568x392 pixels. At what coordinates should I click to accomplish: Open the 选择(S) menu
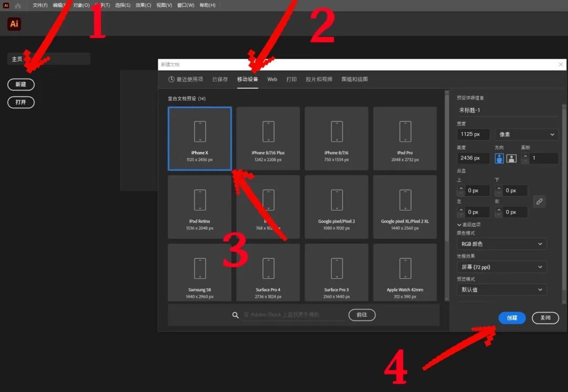pos(123,5)
